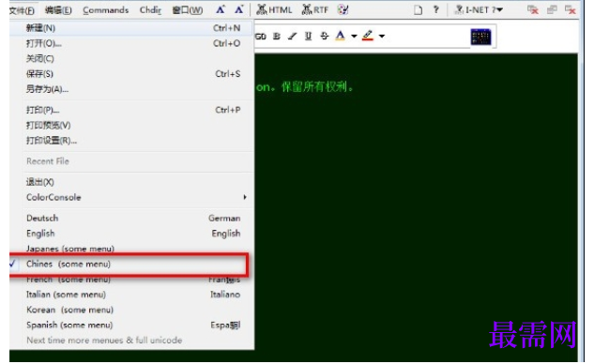Image resolution: width=594 pixels, height=364 pixels.
Task: Open the 文件(F) menu
Action: coord(22,10)
